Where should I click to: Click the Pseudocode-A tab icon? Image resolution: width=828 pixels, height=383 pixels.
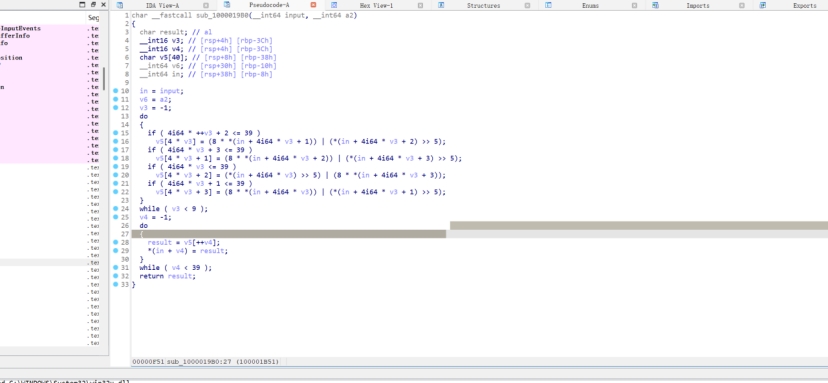click(x=227, y=5)
